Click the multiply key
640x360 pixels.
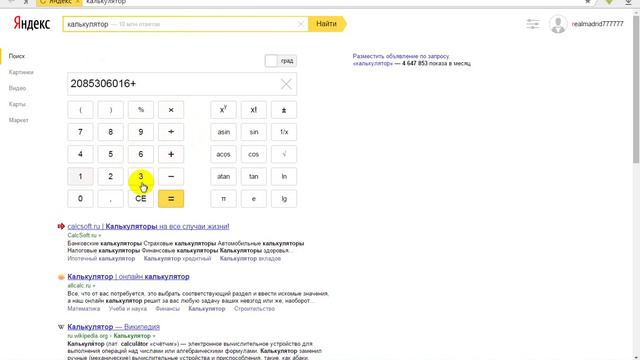tap(171, 110)
